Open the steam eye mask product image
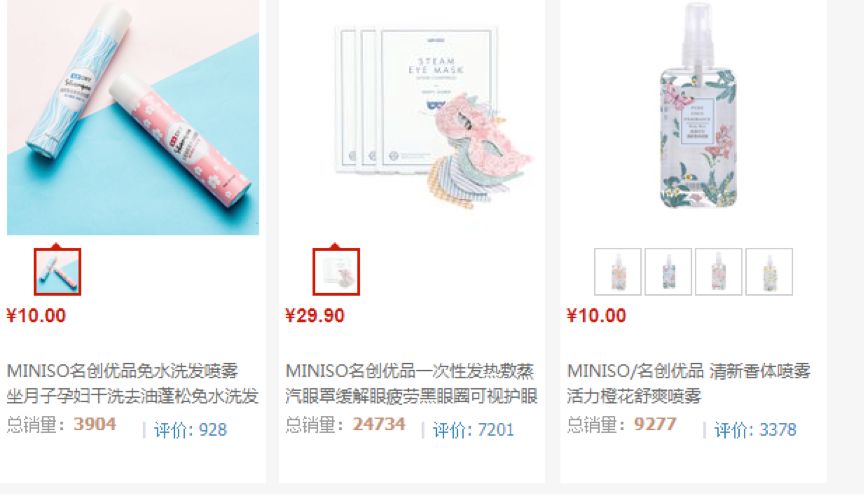This screenshot has width=865, height=495. point(412,117)
